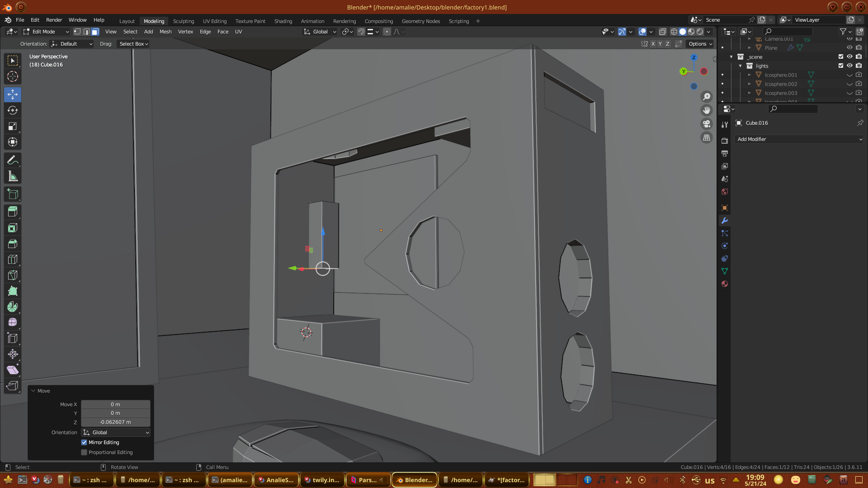Expand the Add Modifier dropdown
Screen dimensions: 868x488
point(799,139)
